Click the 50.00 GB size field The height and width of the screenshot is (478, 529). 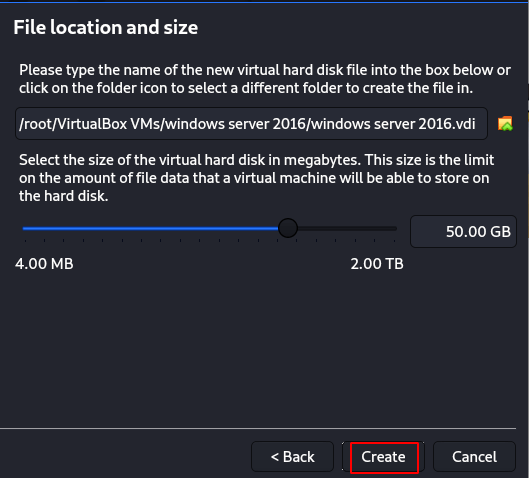click(x=463, y=231)
